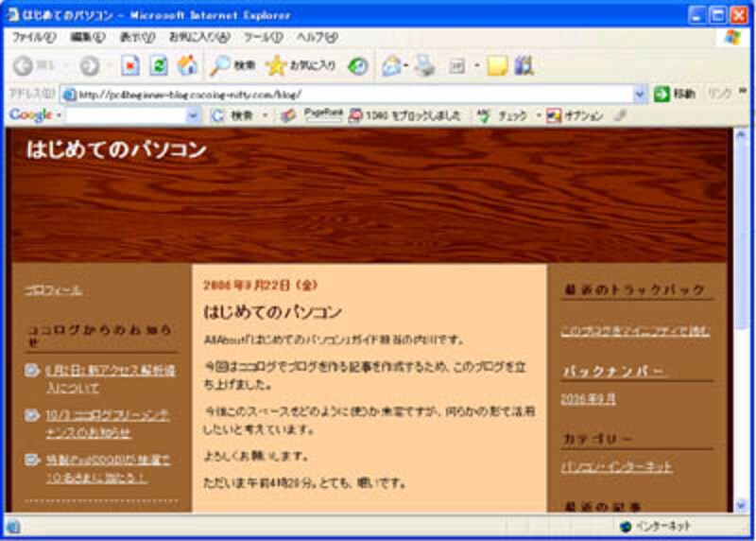The image size is (756, 541).
Task: Click the status bar page icon
Action: pos(13,526)
